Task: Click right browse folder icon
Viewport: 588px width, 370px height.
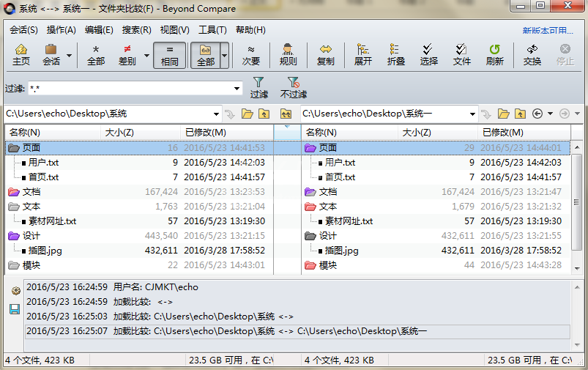Action: (503, 114)
